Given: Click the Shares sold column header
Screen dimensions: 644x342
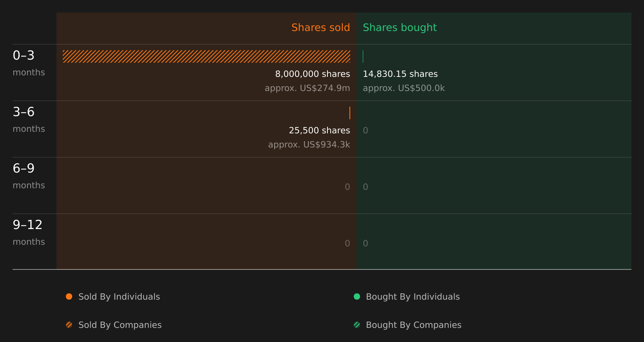Looking at the screenshot, I should pos(320,27).
